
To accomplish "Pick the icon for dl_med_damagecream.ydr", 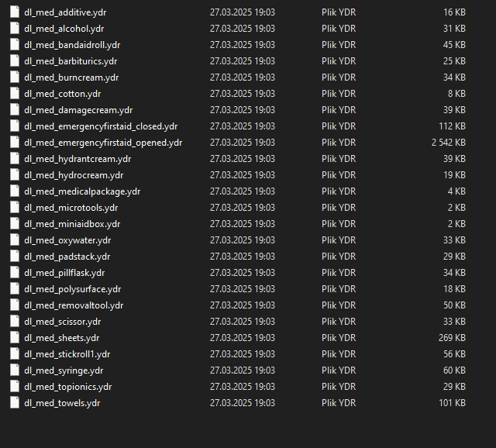I will (x=15, y=110).
